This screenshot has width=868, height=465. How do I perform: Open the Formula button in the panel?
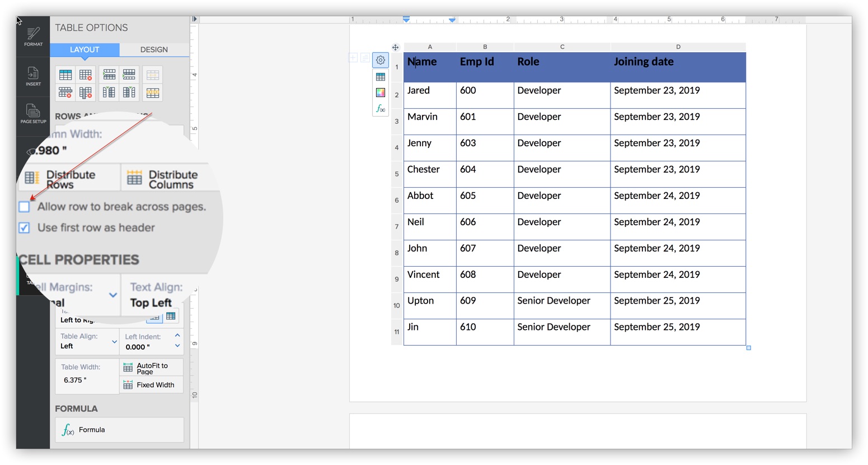tap(119, 430)
